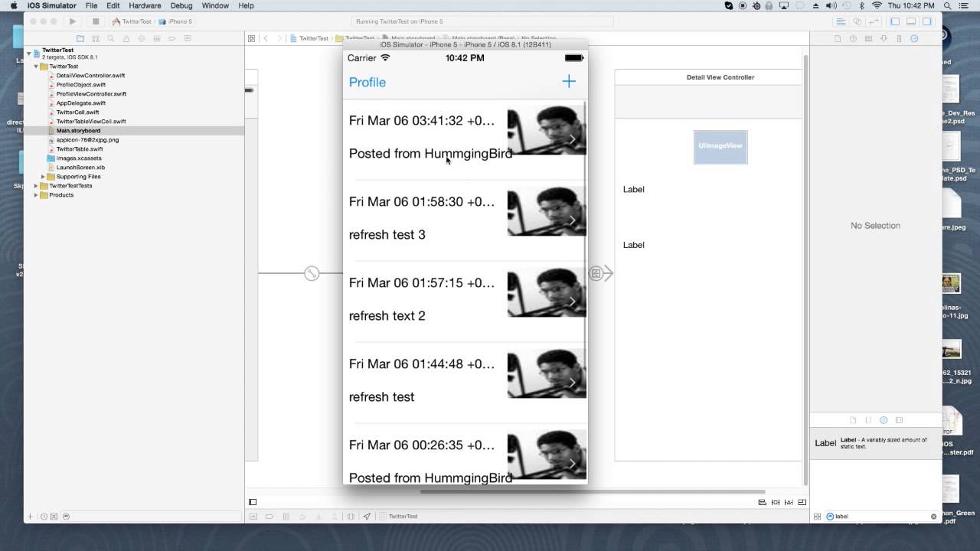Open the Hardware menu
Screen dimensions: 980x551
[145, 5]
